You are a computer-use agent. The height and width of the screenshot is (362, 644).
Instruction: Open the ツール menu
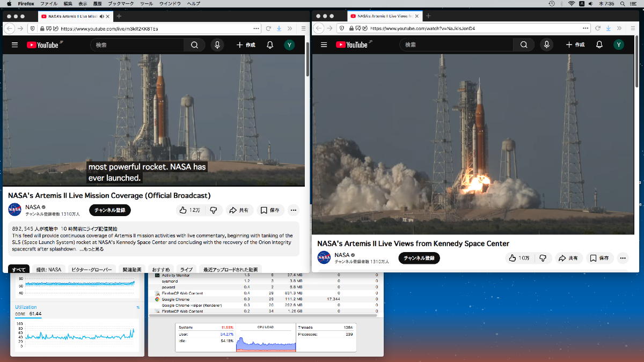(147, 4)
